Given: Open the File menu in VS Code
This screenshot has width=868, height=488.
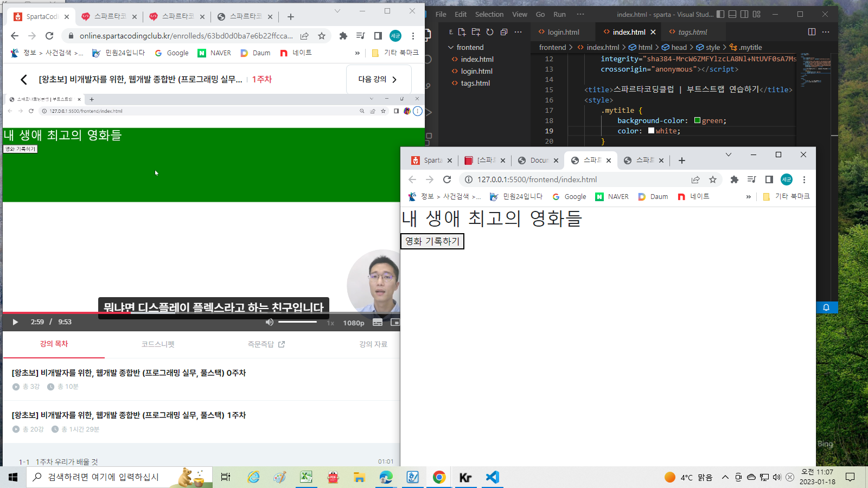Looking at the screenshot, I should point(441,15).
